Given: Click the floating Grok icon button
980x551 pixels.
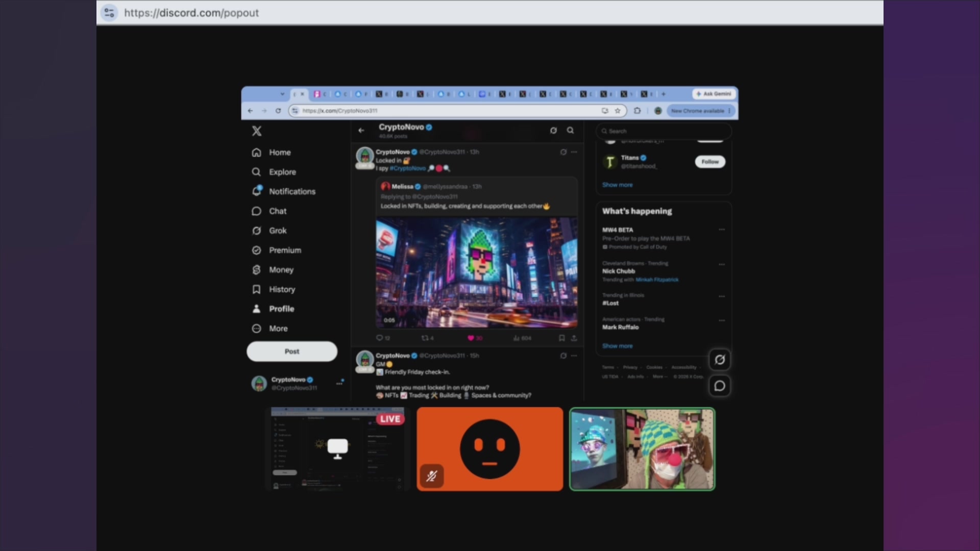Looking at the screenshot, I should [720, 360].
